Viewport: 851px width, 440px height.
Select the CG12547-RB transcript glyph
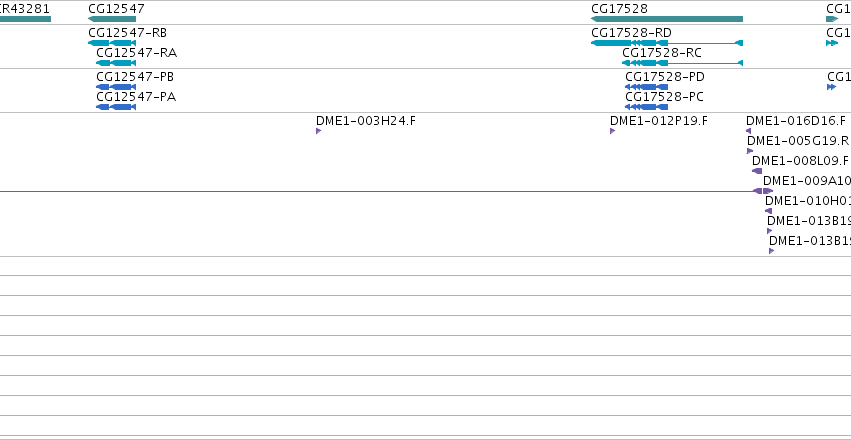click(x=112, y=43)
